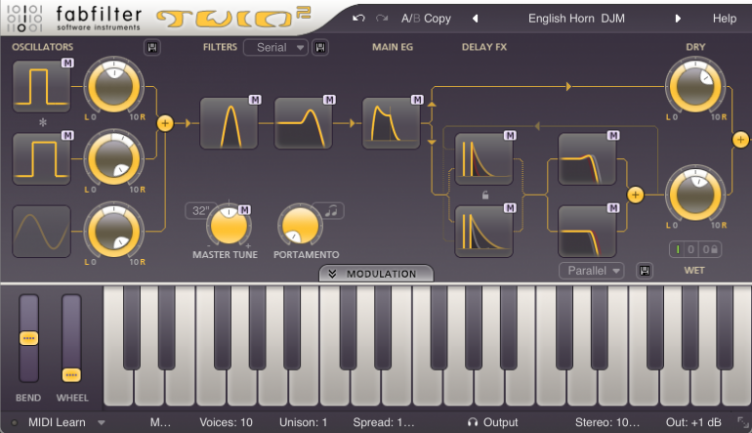Go to previous preset arrow
Viewport: 752px width, 433px height.
475,18
